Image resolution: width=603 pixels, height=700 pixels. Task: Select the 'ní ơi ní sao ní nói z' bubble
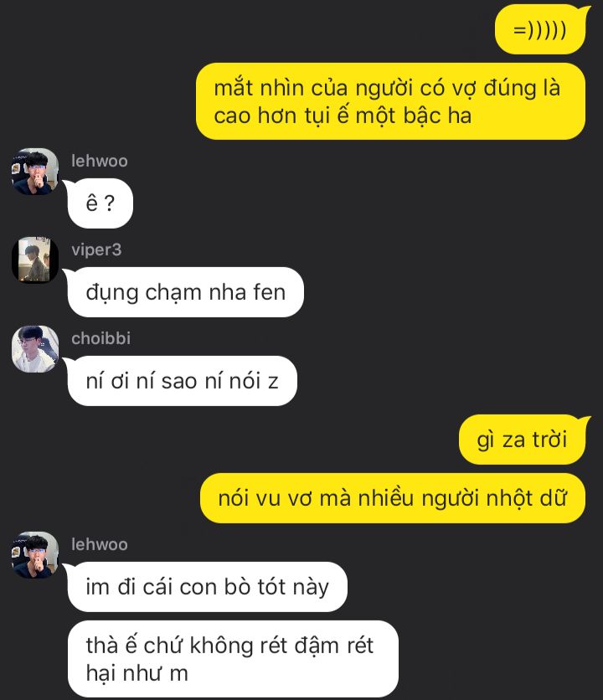pos(183,381)
